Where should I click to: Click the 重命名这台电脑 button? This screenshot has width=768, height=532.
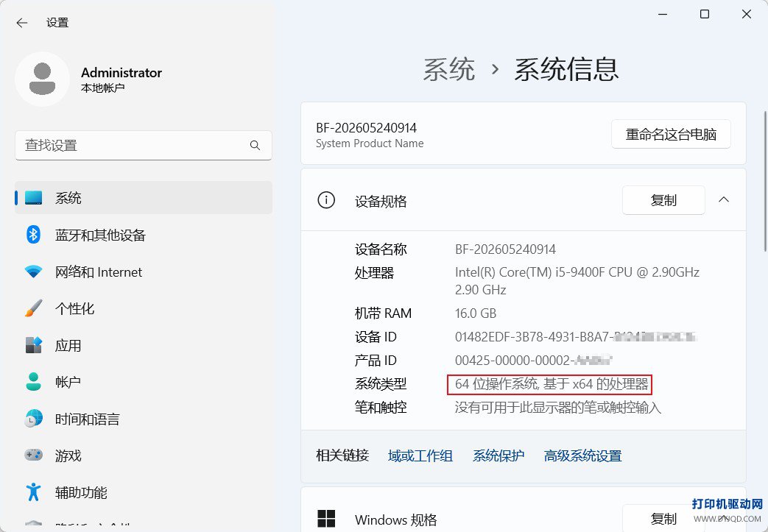coord(671,134)
